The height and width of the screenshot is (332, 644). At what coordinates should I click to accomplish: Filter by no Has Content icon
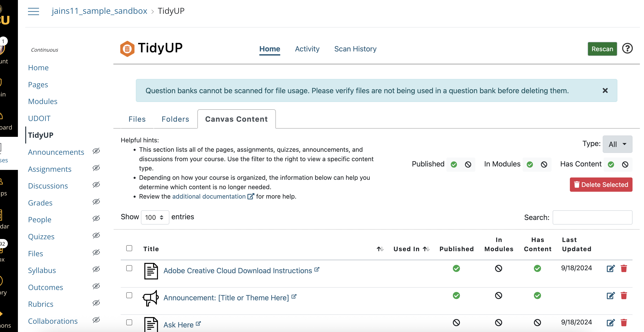click(625, 164)
